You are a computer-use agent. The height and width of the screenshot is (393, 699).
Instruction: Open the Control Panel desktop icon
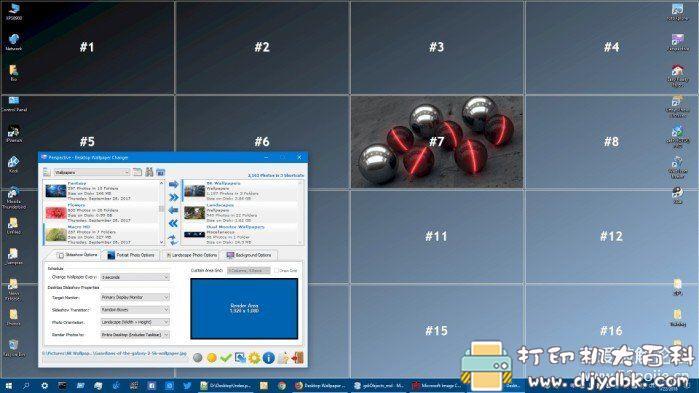pyautogui.click(x=14, y=103)
